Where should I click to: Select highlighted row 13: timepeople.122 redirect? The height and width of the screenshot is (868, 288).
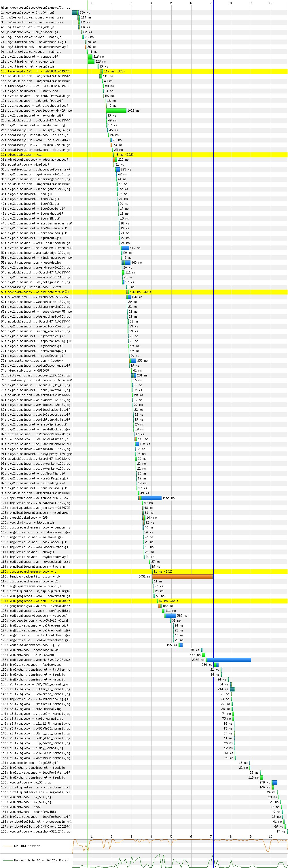(144, 72)
